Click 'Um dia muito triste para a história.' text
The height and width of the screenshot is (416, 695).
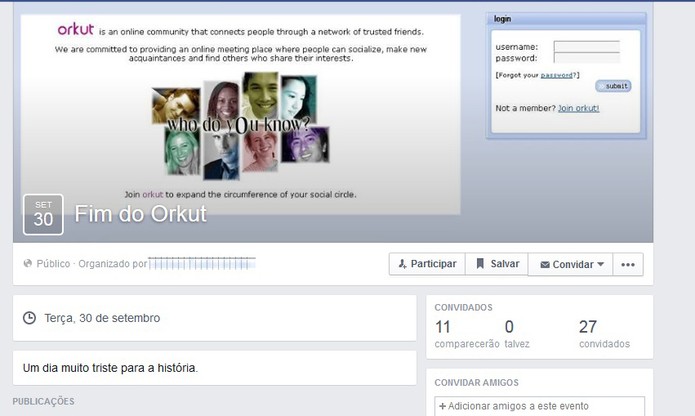pos(110,368)
